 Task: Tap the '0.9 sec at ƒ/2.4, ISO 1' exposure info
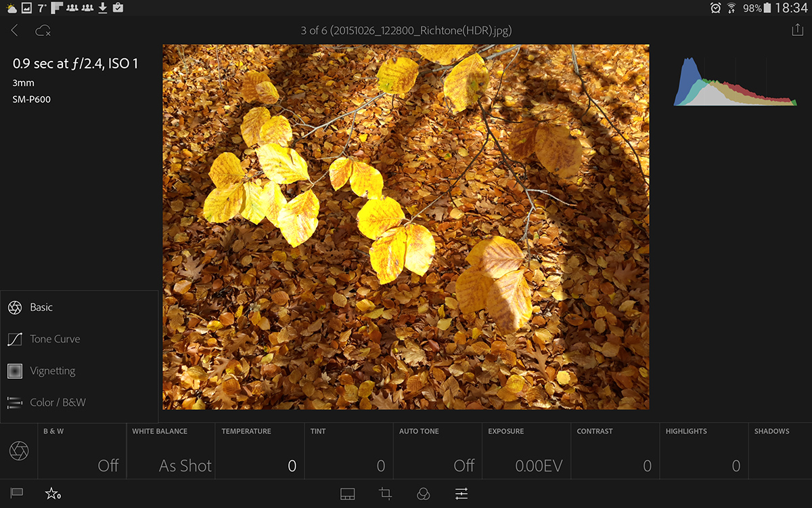coord(76,64)
